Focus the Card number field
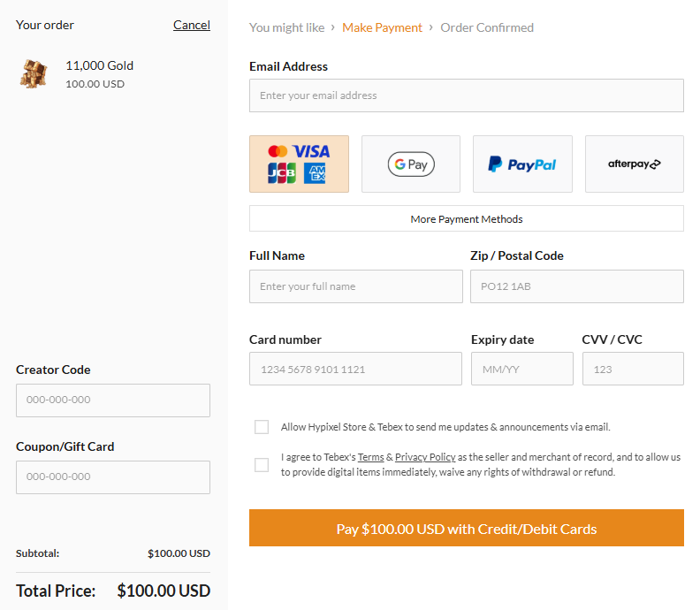Image resolution: width=700 pixels, height=610 pixels. click(355, 369)
